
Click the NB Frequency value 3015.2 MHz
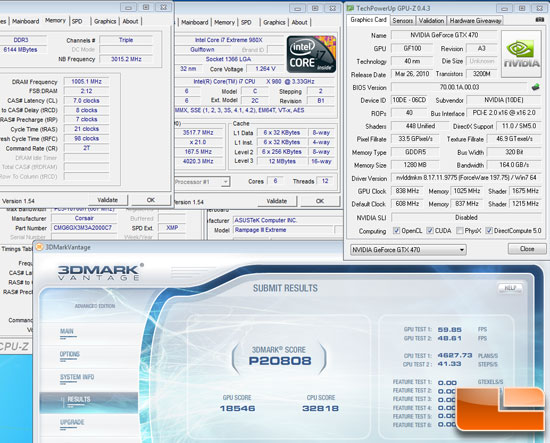126,59
